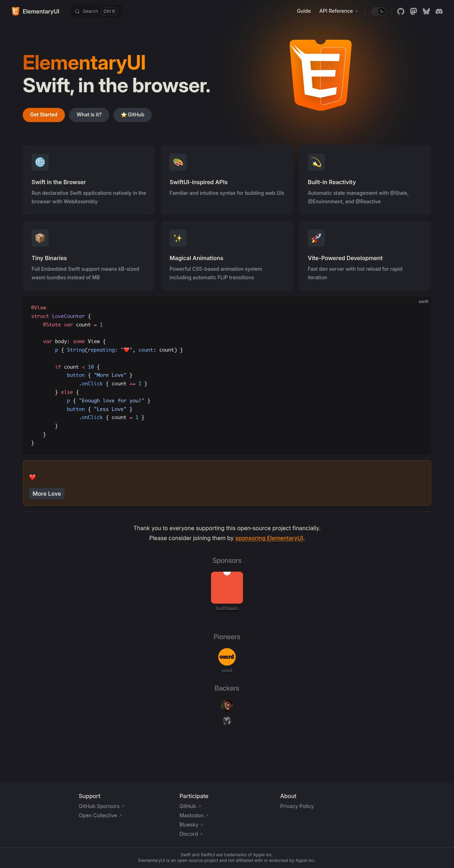
Task: Open the Privacy Policy footer link
Action: pyautogui.click(x=297, y=806)
